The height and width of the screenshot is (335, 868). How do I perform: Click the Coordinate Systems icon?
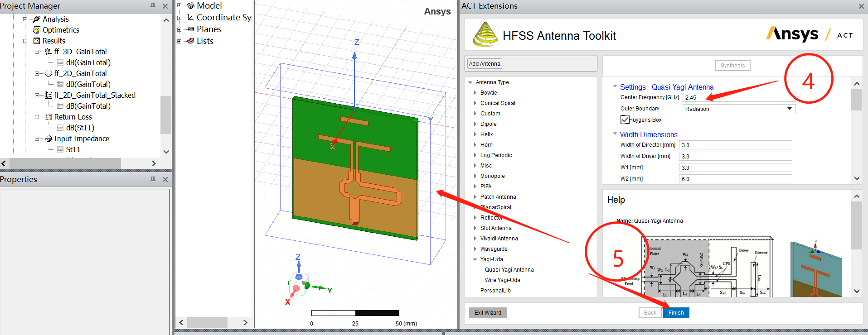tap(191, 17)
